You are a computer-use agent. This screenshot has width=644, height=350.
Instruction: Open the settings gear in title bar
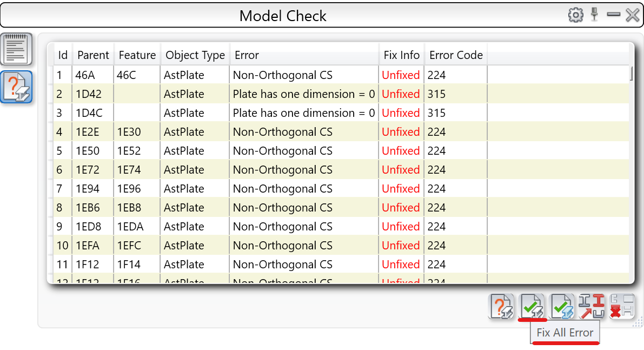576,15
